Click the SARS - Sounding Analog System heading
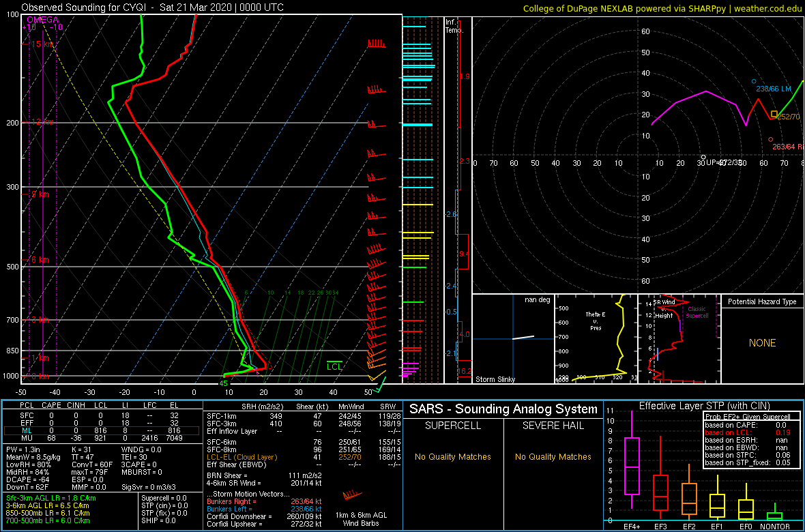The width and height of the screenshot is (805, 532). [x=503, y=409]
